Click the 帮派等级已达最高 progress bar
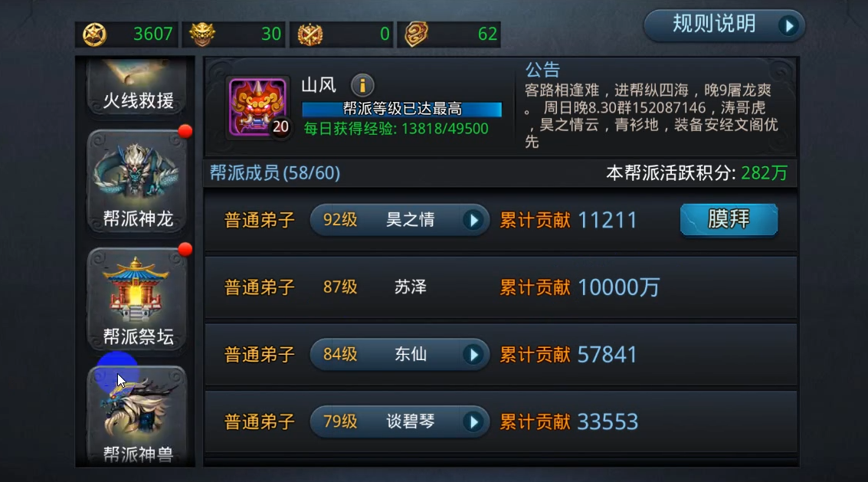This screenshot has height=482, width=868. point(402,109)
